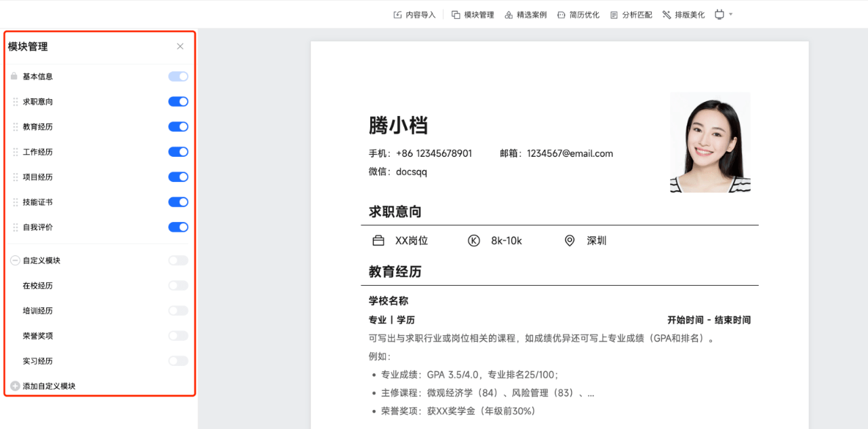The height and width of the screenshot is (429, 868).
Task: Enable the 在校经历 toggle
Action: point(178,285)
